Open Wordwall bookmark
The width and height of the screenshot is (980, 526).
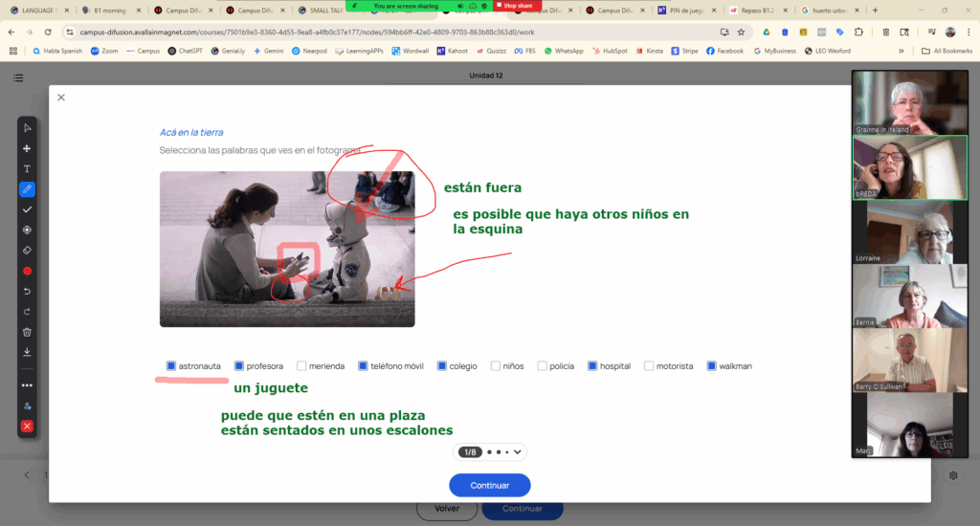coord(410,52)
